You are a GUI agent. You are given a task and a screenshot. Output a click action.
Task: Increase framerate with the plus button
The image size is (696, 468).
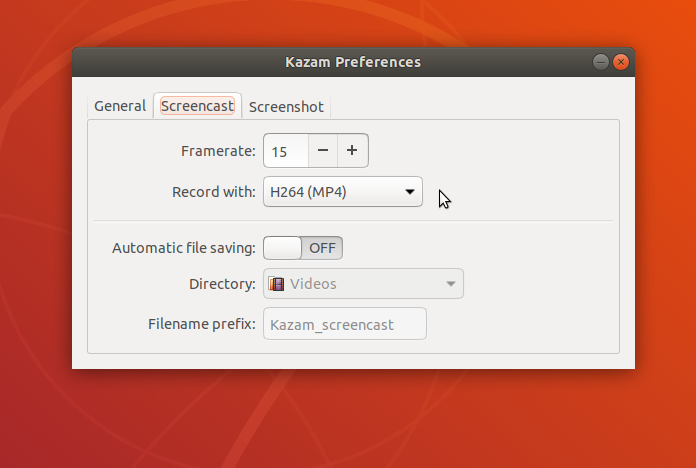pos(352,151)
